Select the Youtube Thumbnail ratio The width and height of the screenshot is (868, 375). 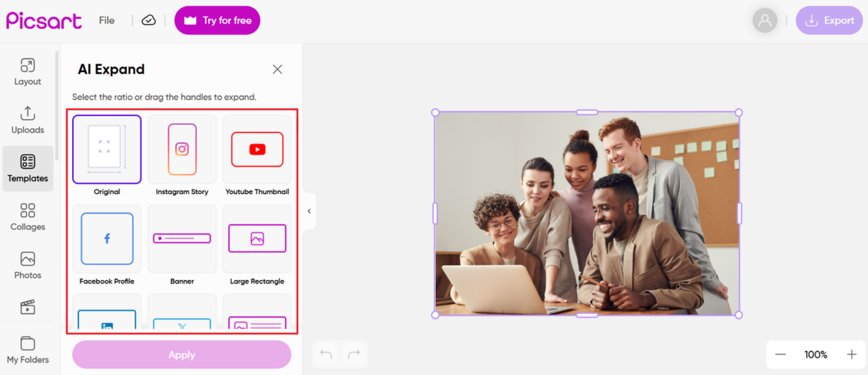click(x=257, y=149)
